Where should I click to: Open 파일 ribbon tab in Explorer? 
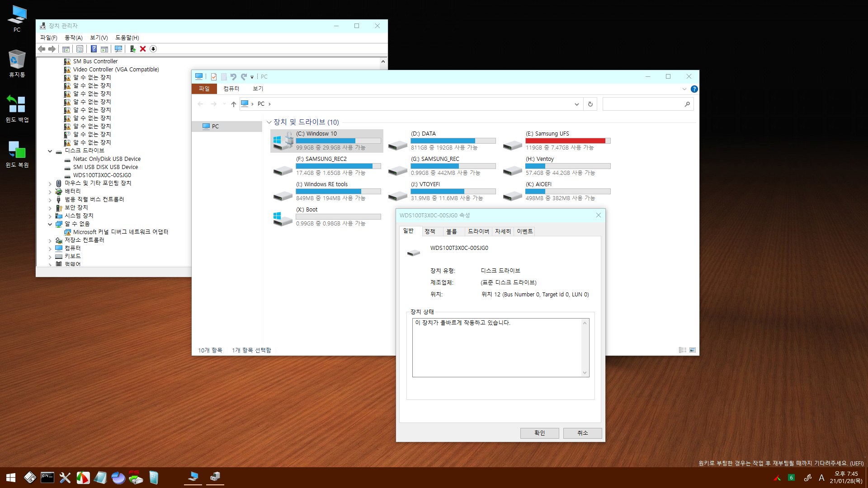(204, 89)
